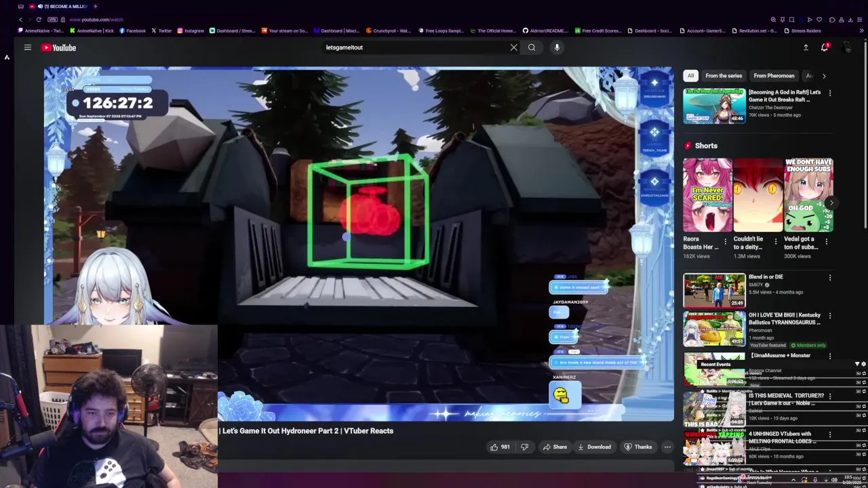Run the search with the magnifier button
Image resolution: width=868 pixels, height=488 pixels.
(532, 47)
